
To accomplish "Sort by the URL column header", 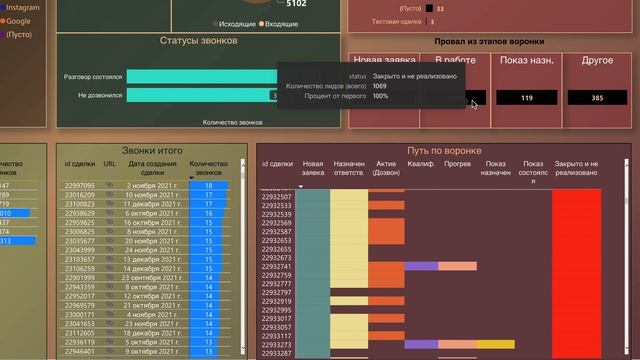I will coord(109,164).
